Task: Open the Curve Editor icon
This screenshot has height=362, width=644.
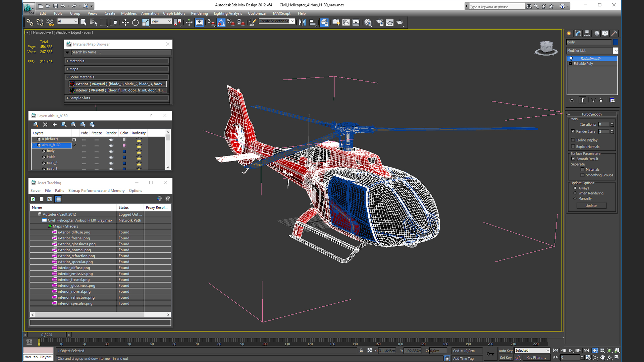Action: [346, 22]
